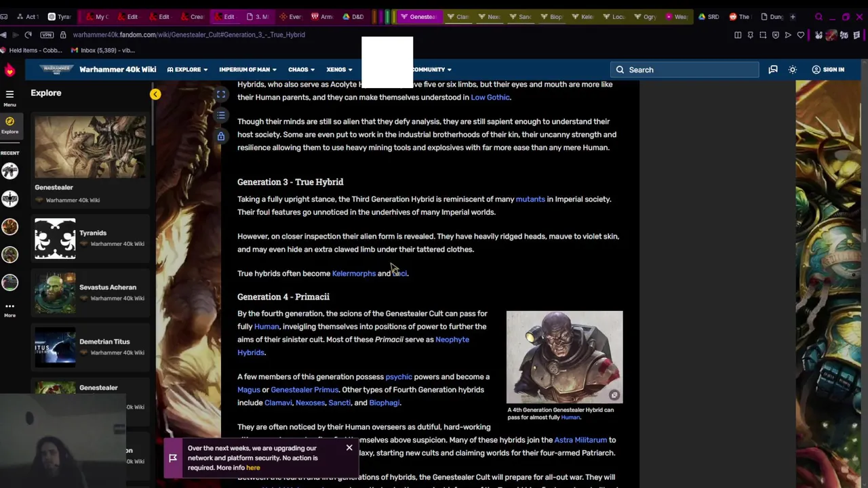Open the browser flow play-arrow icon
The image size is (868, 488).
click(x=788, y=35)
